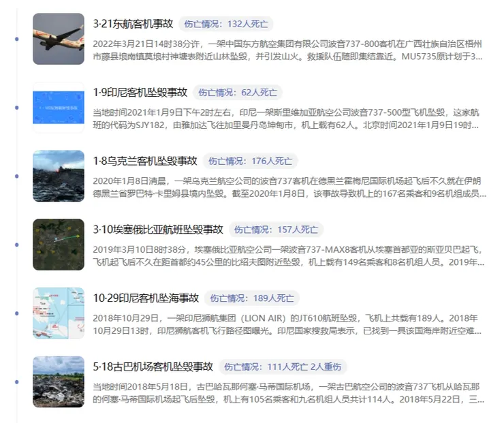This screenshot has width=504, height=423.
Task: Select the 伤亡情况: 111人死亡 2人重伤 tag
Action: coord(283,366)
